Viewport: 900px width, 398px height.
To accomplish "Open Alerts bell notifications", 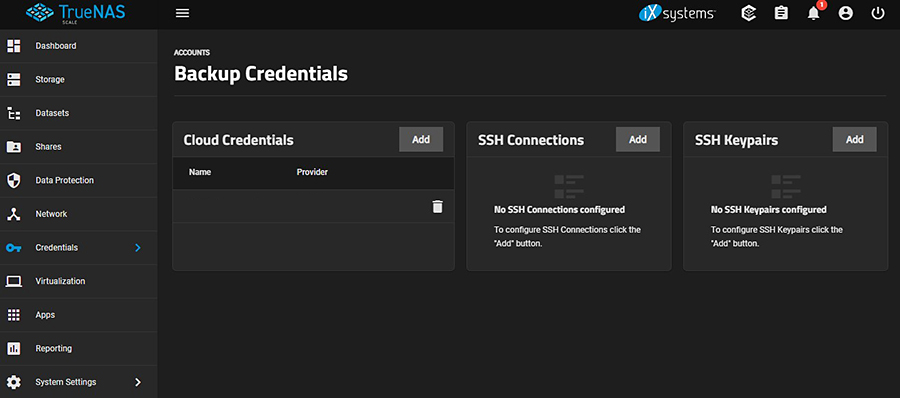I will pos(814,13).
